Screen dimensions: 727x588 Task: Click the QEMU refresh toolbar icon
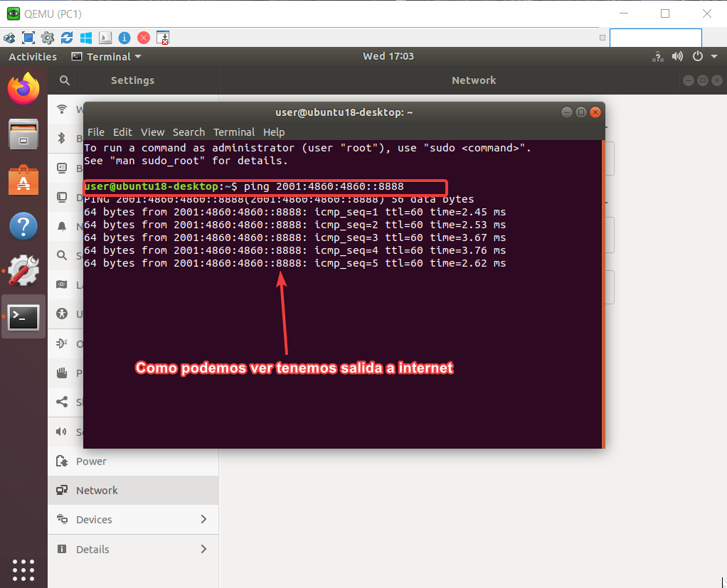click(x=67, y=37)
